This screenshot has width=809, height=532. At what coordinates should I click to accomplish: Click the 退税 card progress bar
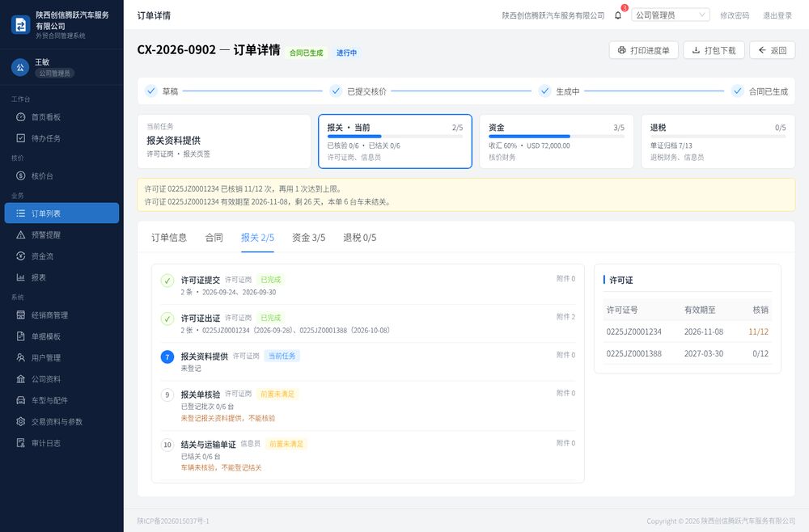tap(718, 137)
